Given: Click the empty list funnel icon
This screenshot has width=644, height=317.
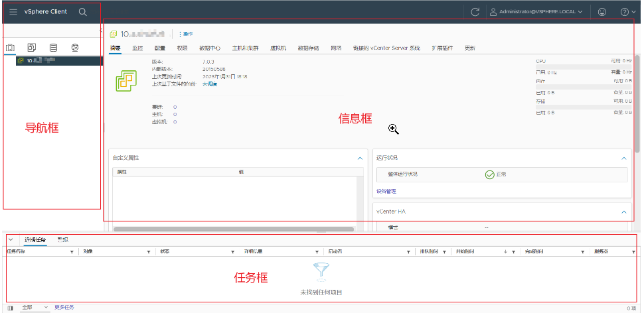Looking at the screenshot, I should tap(321, 272).
